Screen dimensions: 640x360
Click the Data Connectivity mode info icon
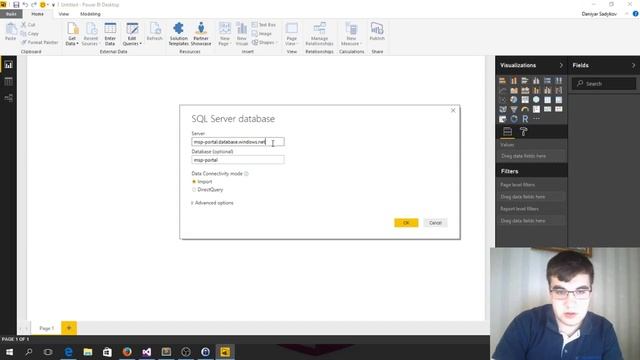(246, 173)
